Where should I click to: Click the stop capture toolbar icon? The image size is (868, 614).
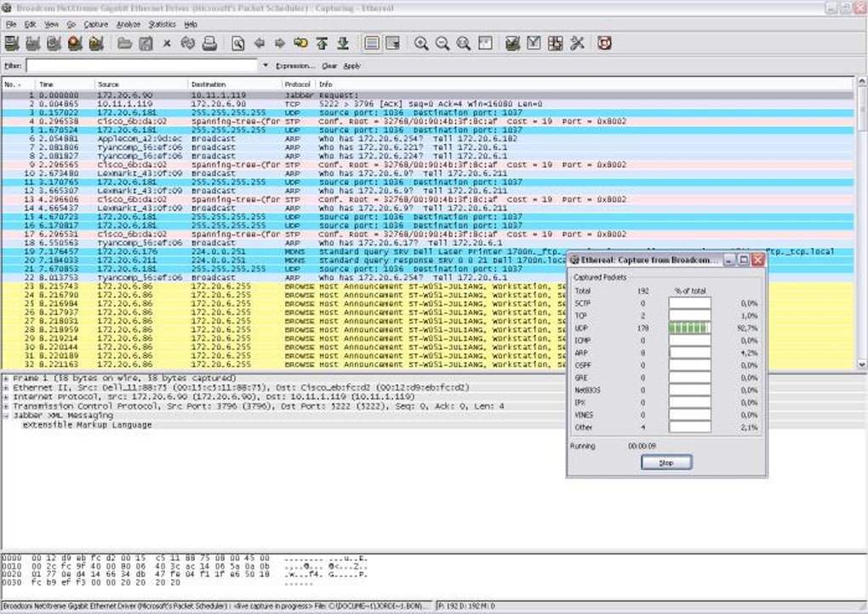coord(75,43)
